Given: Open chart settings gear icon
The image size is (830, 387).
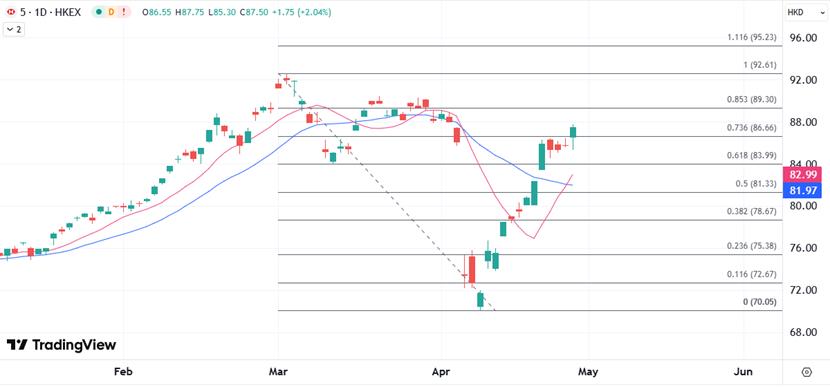Looking at the screenshot, I should 806,372.
